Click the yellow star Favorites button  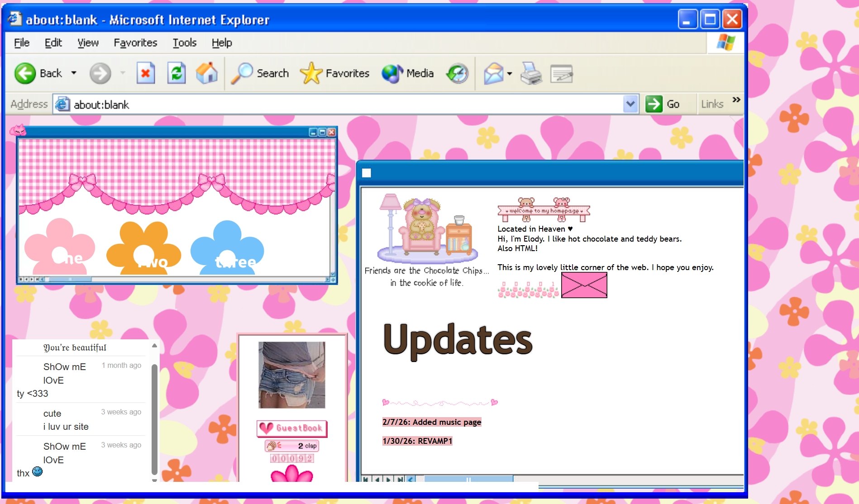pyautogui.click(x=311, y=73)
